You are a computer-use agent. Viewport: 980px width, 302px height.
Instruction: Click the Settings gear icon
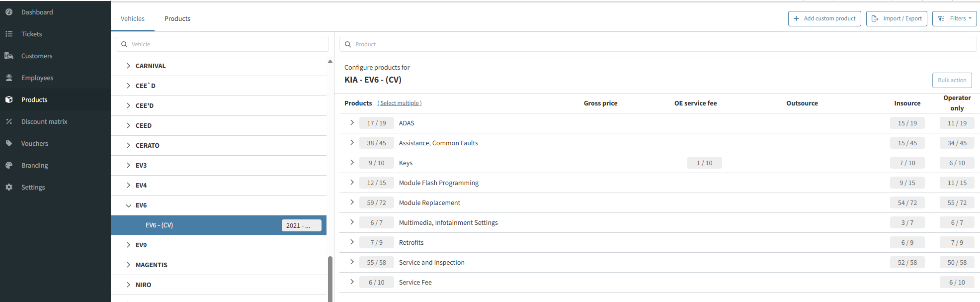click(x=9, y=187)
